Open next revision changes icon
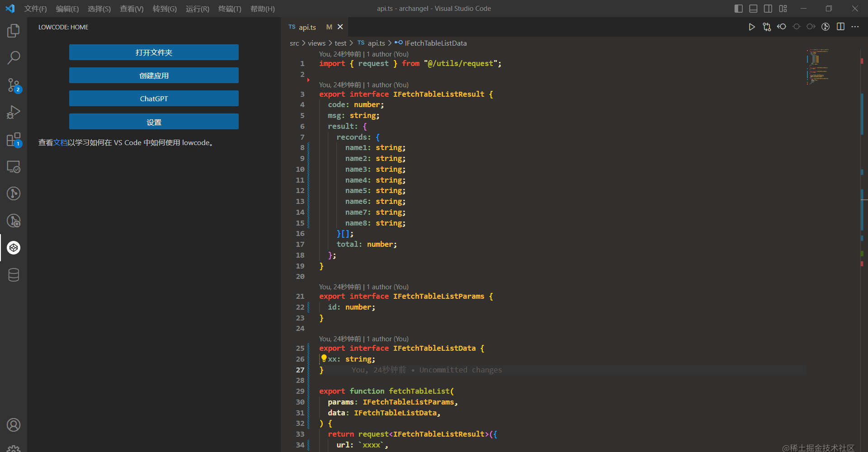 point(811,27)
